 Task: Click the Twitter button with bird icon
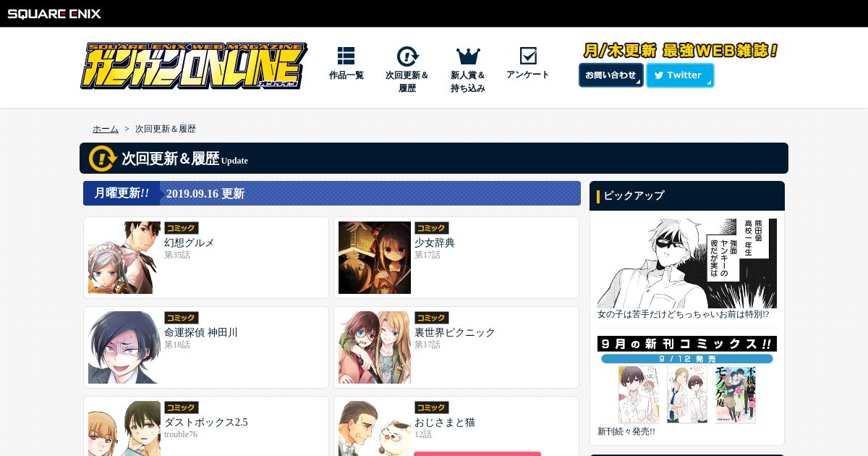pos(680,75)
